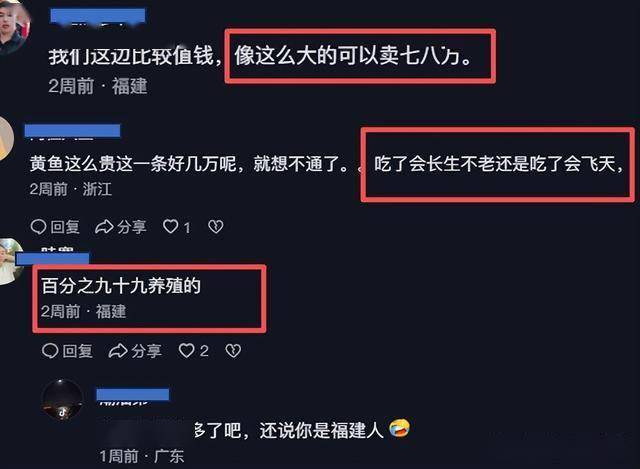Click the 分享 arrow under the 浙江 comment
640x469 pixels.
120,227
